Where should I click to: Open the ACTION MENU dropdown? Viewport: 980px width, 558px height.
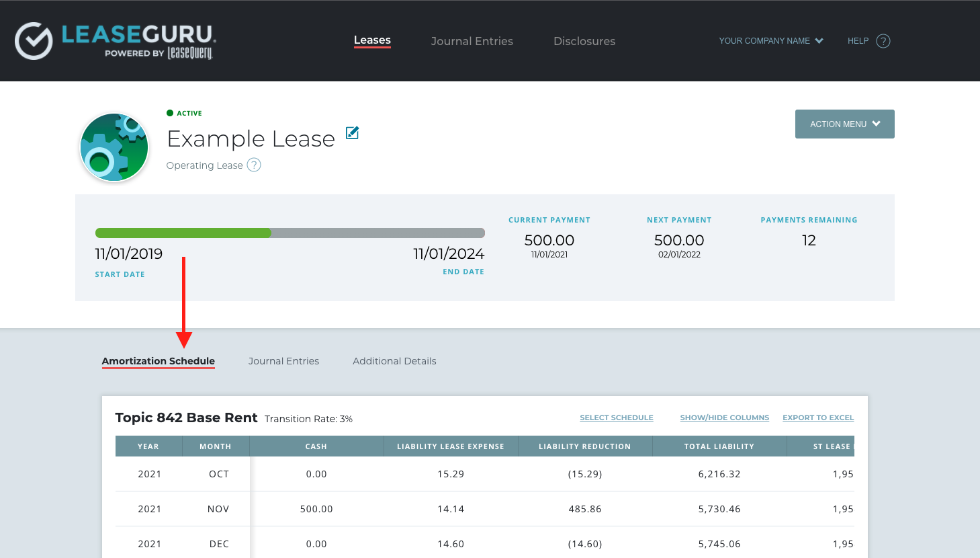844,124
